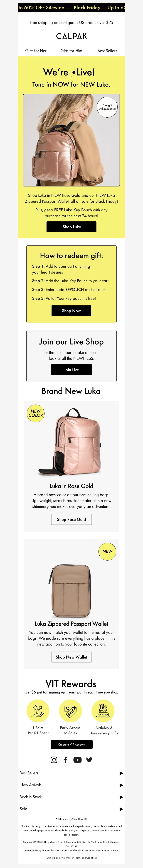This screenshot has width=143, height=868.
Task: Expand the Sale footer arrow
Action: 121,809
